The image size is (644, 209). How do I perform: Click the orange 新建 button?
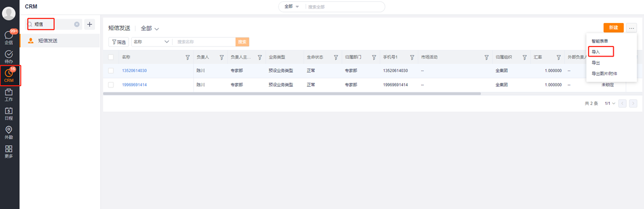pos(614,27)
